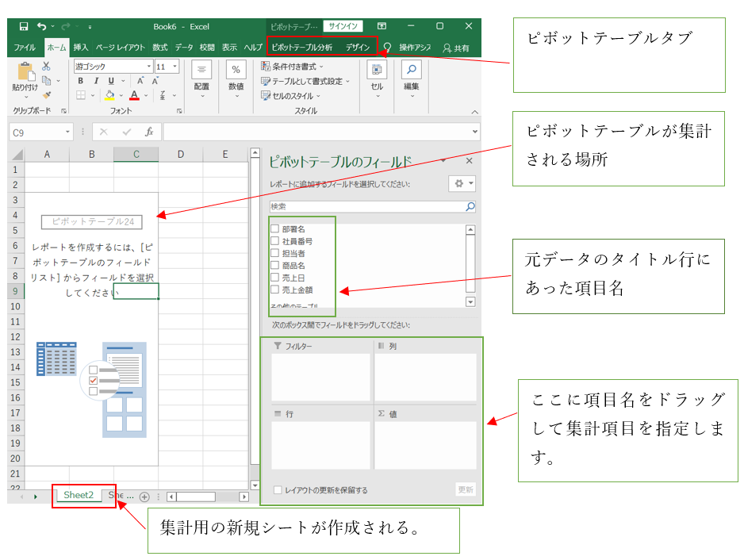
Task: Enable レイアウトの更新を保留する checkbox
Action: click(278, 490)
